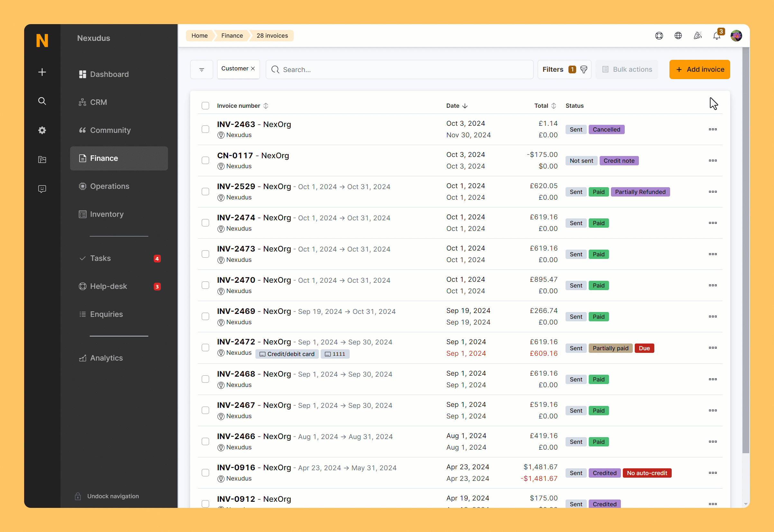Open Community section in sidebar

[119, 130]
